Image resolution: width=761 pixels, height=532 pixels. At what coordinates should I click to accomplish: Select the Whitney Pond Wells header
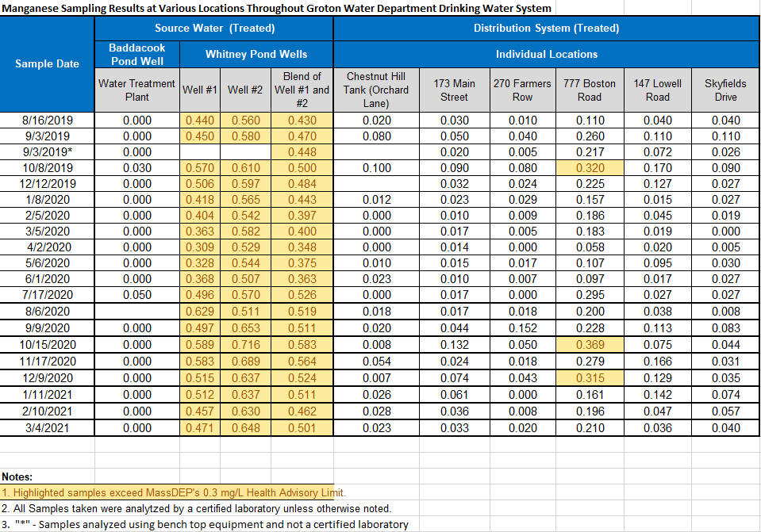tap(256, 55)
